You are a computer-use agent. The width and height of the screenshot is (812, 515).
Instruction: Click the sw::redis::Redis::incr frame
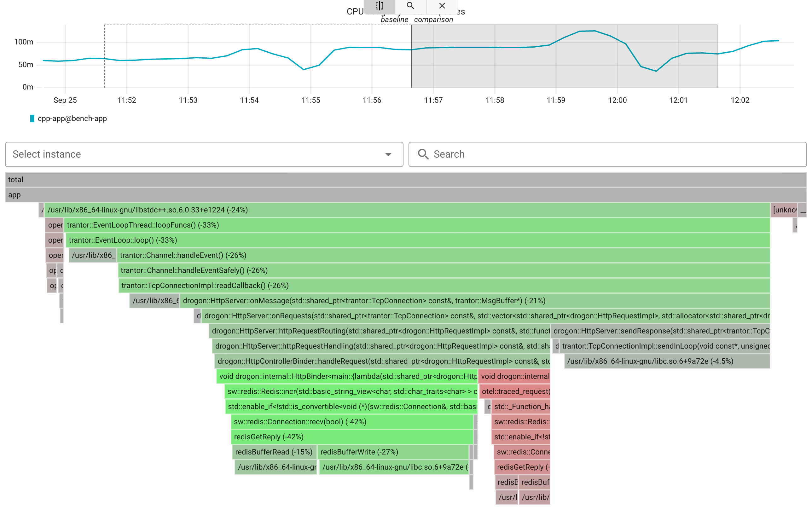click(351, 391)
